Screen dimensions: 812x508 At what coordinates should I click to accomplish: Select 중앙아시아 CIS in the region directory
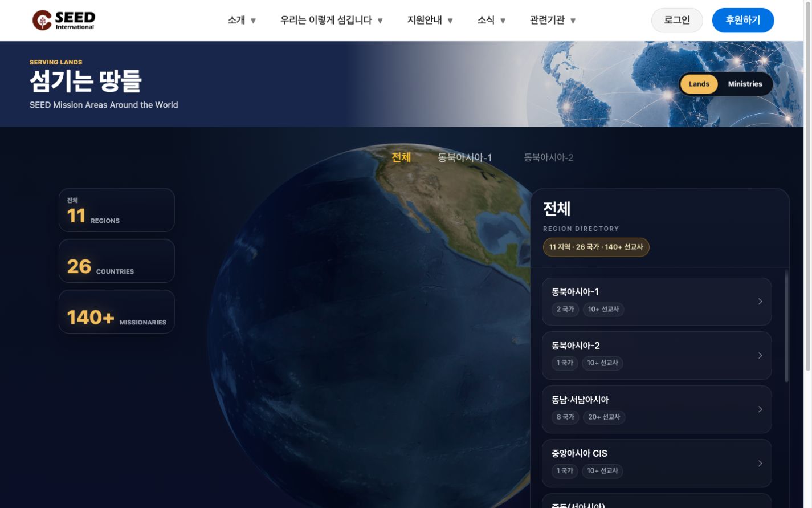[656, 464]
